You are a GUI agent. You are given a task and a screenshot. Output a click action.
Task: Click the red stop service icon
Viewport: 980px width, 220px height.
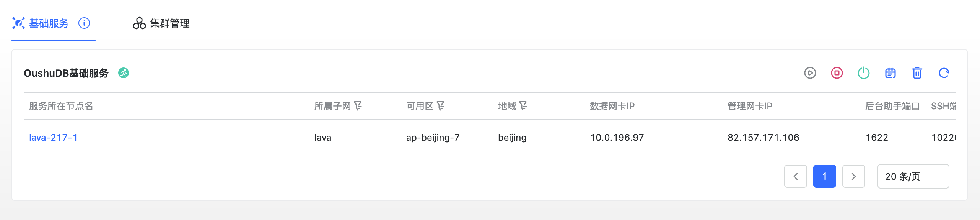(x=837, y=73)
